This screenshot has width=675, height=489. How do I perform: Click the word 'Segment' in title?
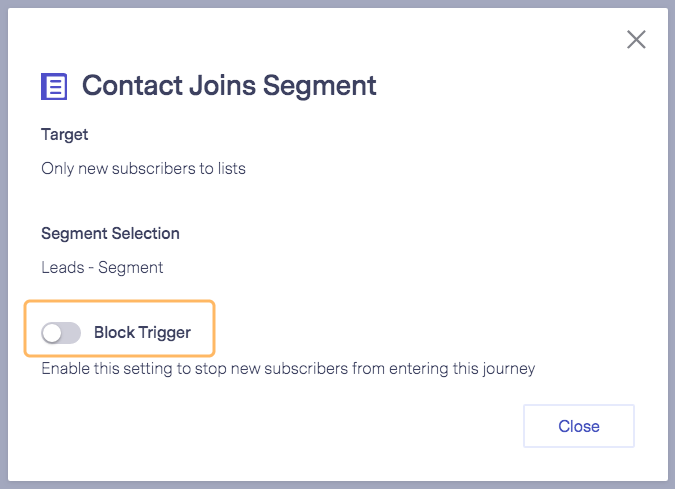[x=319, y=86]
